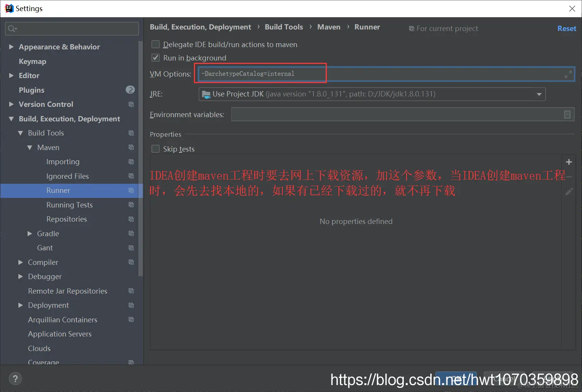Click the settings search box
The image size is (582, 392).
pyautogui.click(x=72, y=29)
